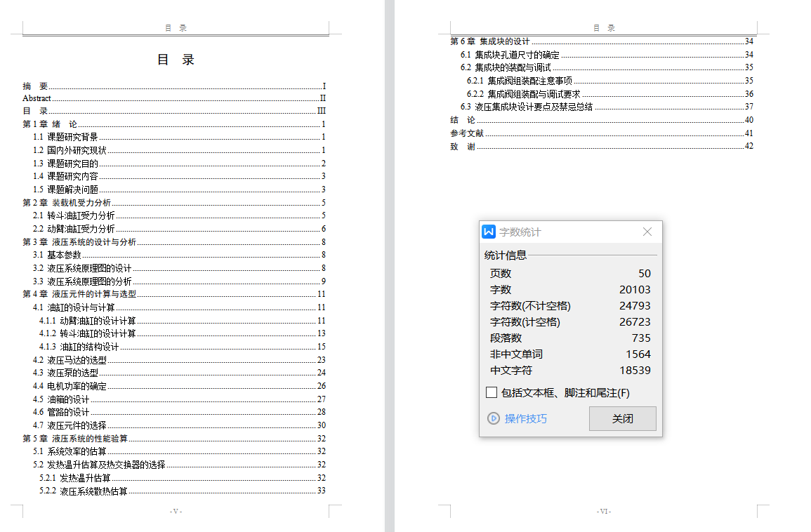Click the -V- page number footer
Image resolution: width=811 pixels, height=532 pixels.
(x=176, y=511)
